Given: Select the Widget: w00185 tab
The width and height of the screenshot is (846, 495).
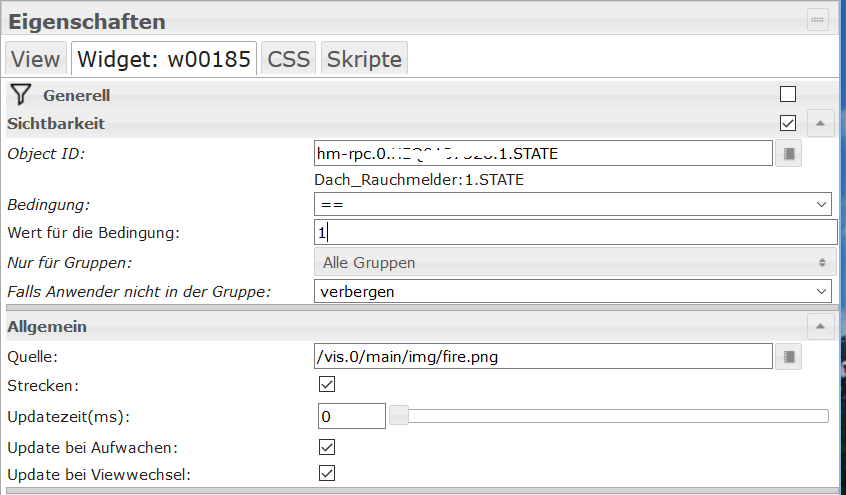Looking at the screenshot, I should pyautogui.click(x=163, y=59).
